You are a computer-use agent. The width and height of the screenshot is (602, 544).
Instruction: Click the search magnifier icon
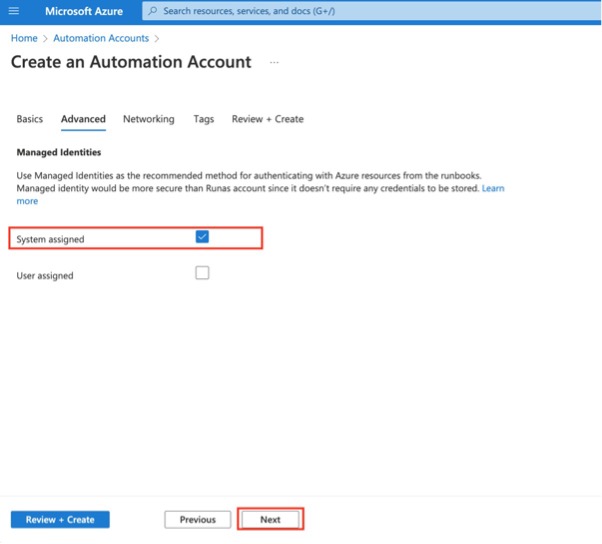click(152, 11)
